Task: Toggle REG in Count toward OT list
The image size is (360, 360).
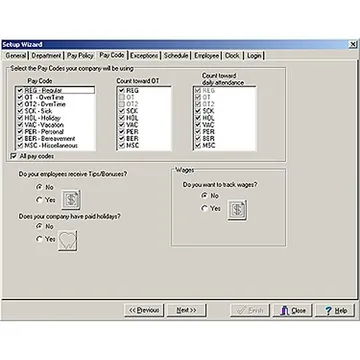Action: coord(122,90)
